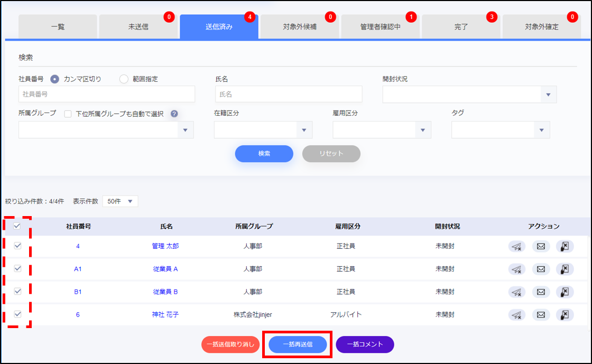The width and height of the screenshot is (592, 364).
Task: Click the blue 検索 button
Action: coord(264,154)
